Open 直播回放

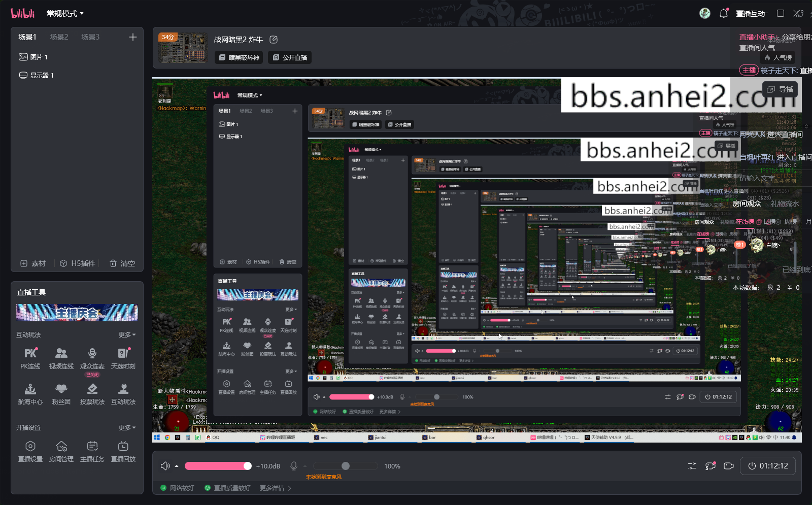pyautogui.click(x=123, y=452)
